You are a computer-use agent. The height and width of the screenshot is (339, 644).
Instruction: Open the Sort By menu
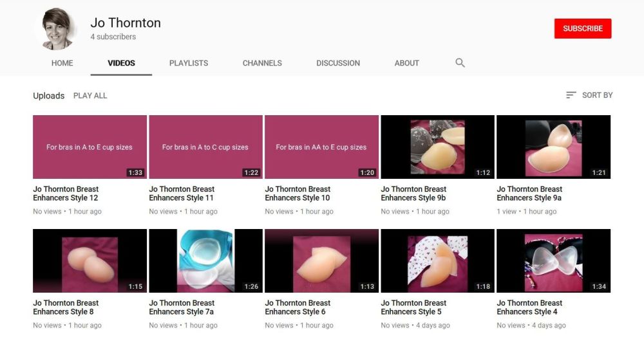tap(589, 95)
